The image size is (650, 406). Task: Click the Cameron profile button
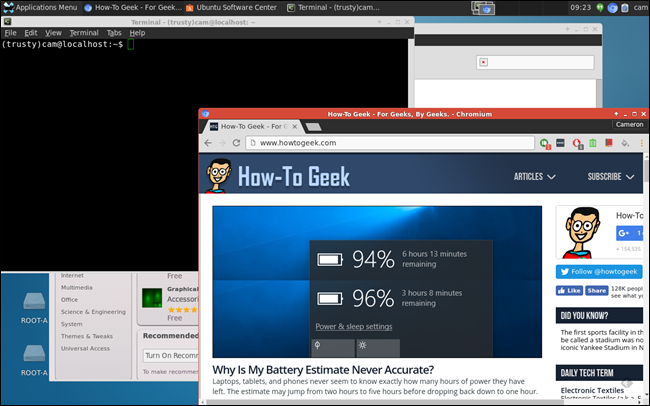tap(629, 124)
